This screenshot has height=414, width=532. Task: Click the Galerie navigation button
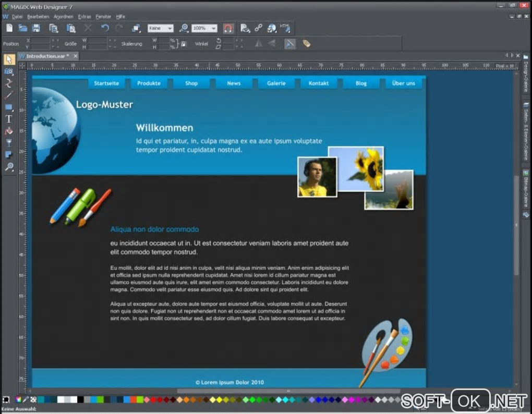point(276,83)
